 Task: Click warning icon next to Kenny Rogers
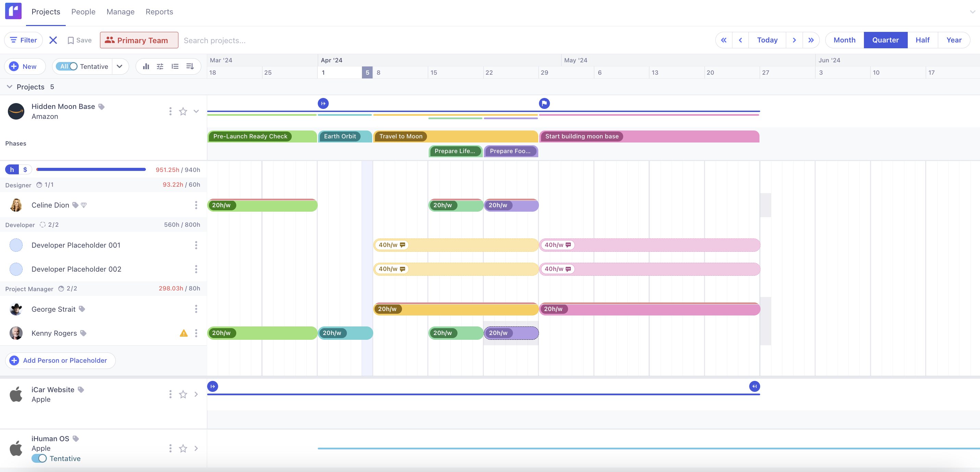click(x=184, y=333)
